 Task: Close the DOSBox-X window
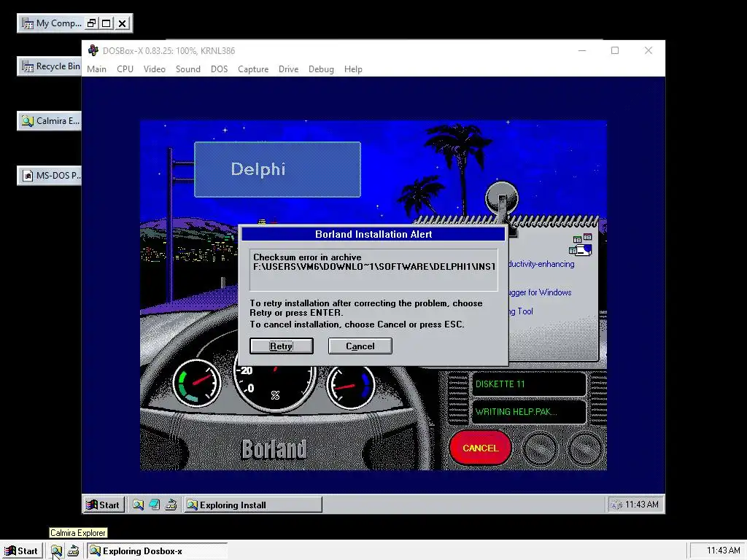(x=649, y=50)
